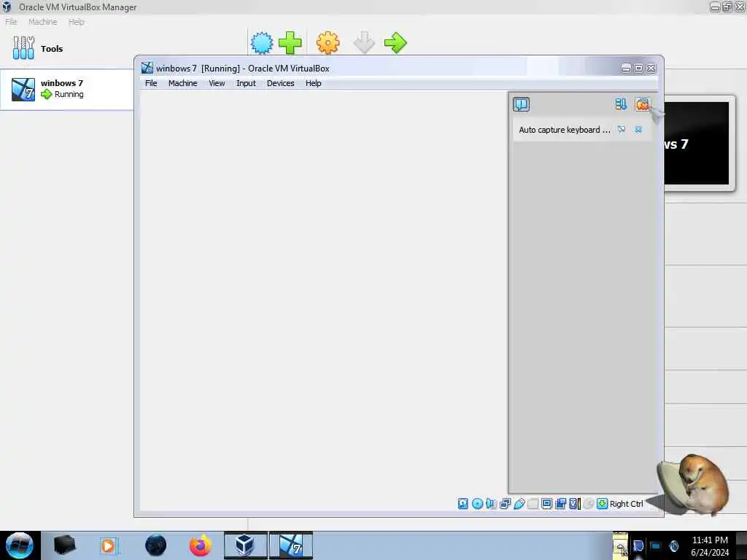Open File menu in the VM window
The image size is (747, 560).
coord(151,83)
